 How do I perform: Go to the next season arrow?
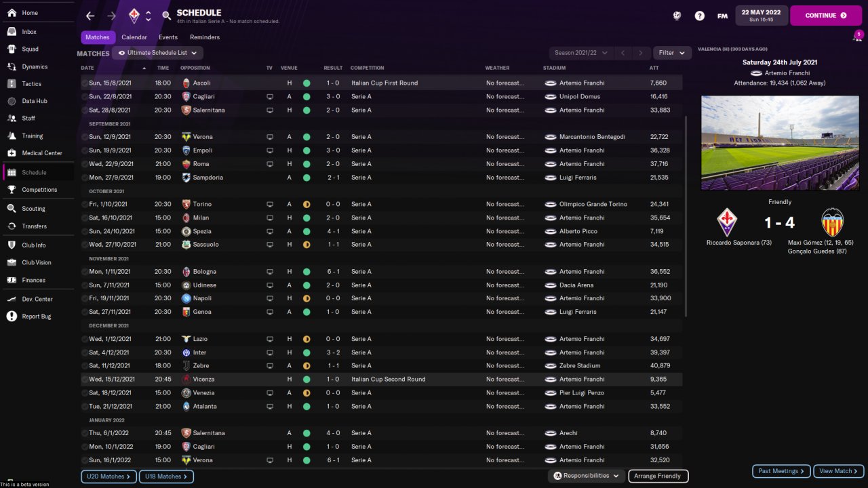[640, 53]
